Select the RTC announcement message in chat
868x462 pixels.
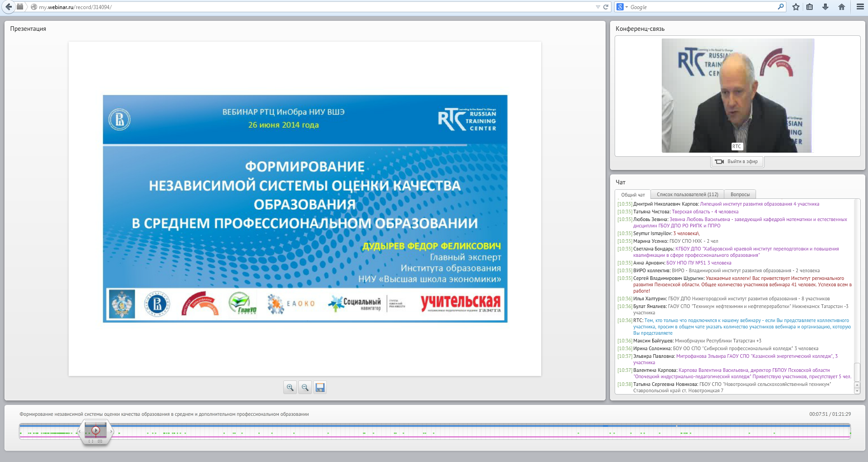pos(734,327)
